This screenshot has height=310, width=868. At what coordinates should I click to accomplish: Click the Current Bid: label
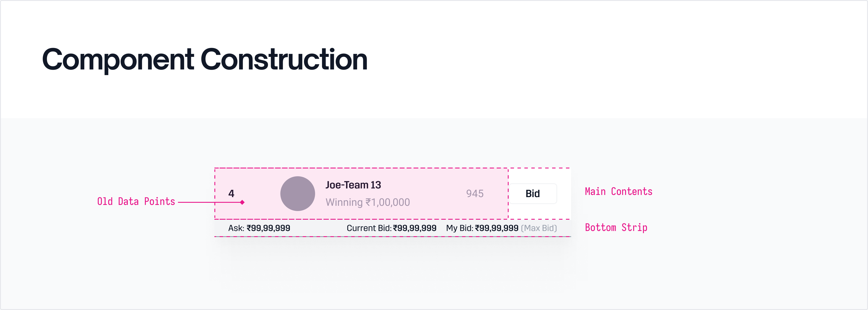pyautogui.click(x=369, y=228)
